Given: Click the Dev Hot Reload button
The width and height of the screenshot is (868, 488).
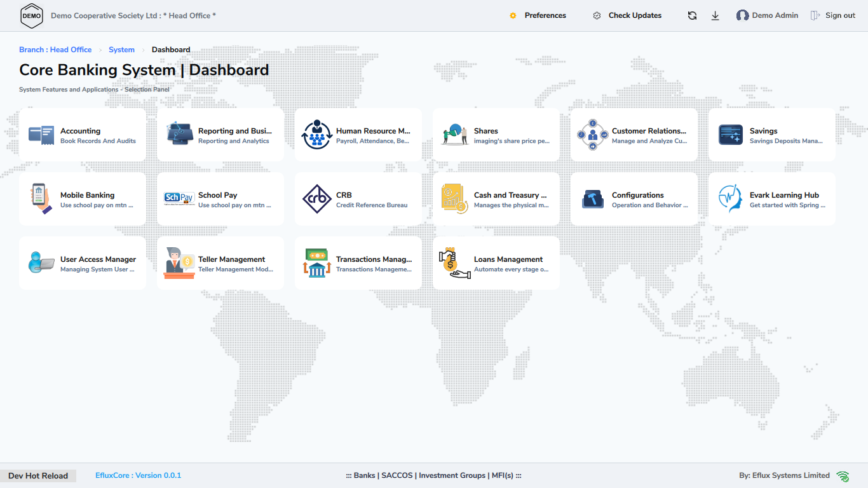Looking at the screenshot, I should [38, 476].
